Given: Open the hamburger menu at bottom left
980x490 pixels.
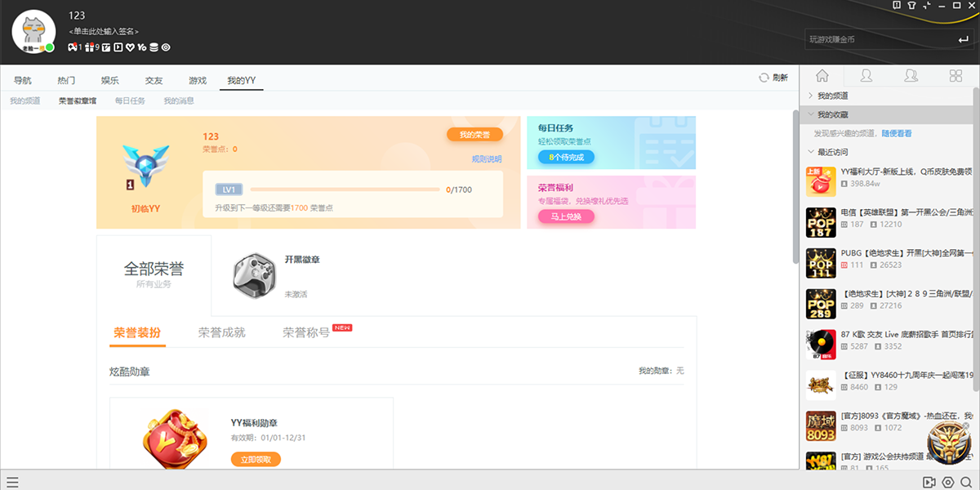Looking at the screenshot, I should (x=12, y=482).
